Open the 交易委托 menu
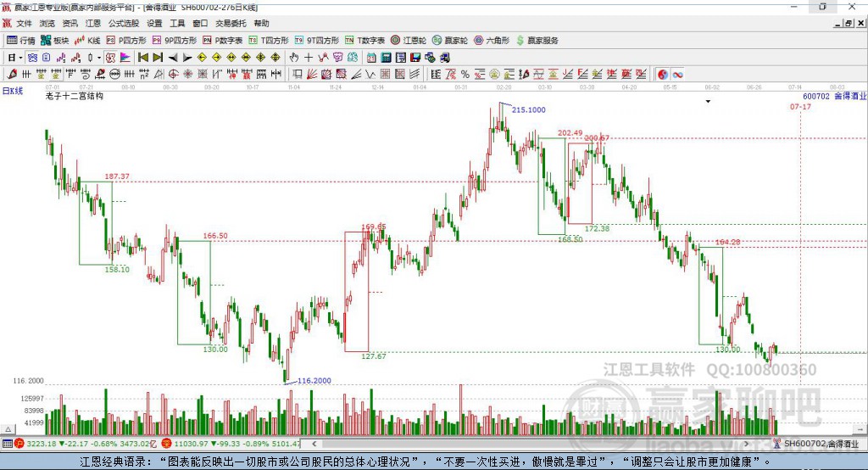Screen dimensions: 868x470 (231, 23)
